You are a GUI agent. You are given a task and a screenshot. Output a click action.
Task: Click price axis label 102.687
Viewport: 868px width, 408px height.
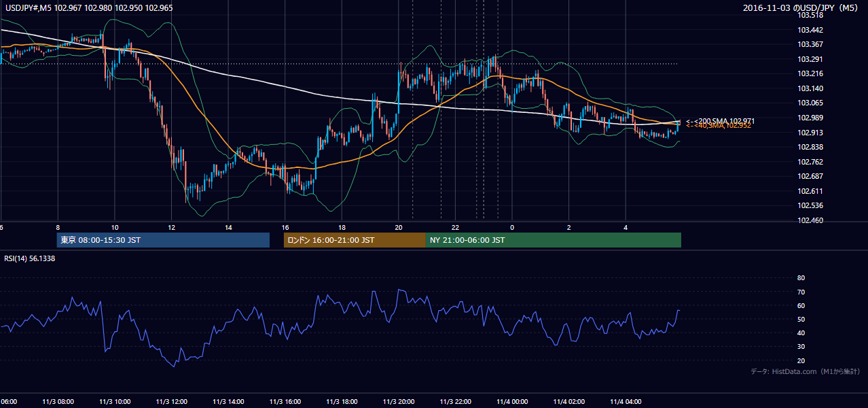pos(811,177)
